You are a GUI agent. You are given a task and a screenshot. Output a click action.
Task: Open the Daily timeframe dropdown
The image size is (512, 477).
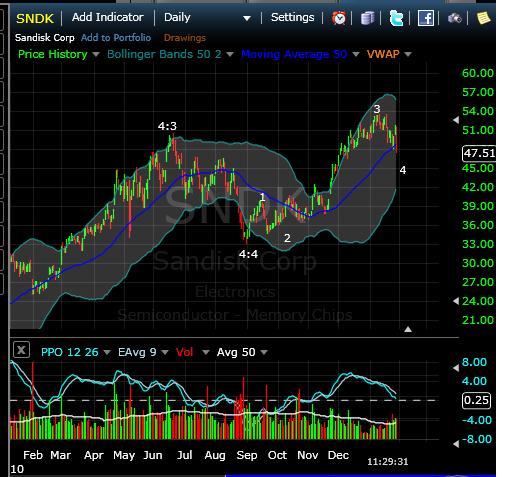tap(207, 18)
